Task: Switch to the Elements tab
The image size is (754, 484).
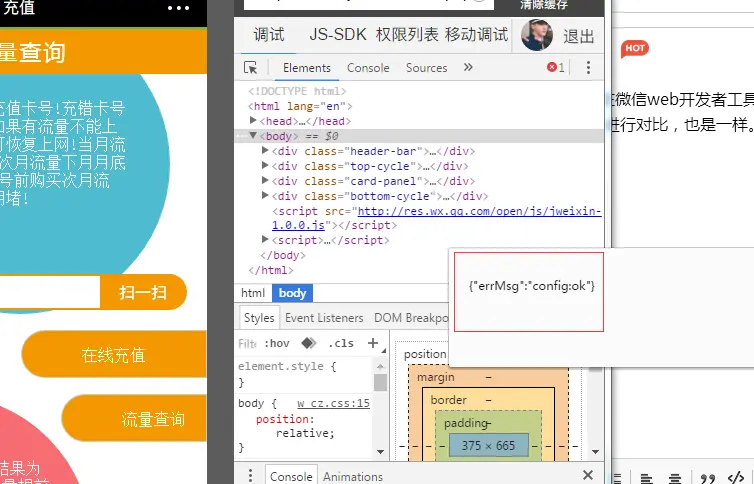Action: (x=307, y=68)
